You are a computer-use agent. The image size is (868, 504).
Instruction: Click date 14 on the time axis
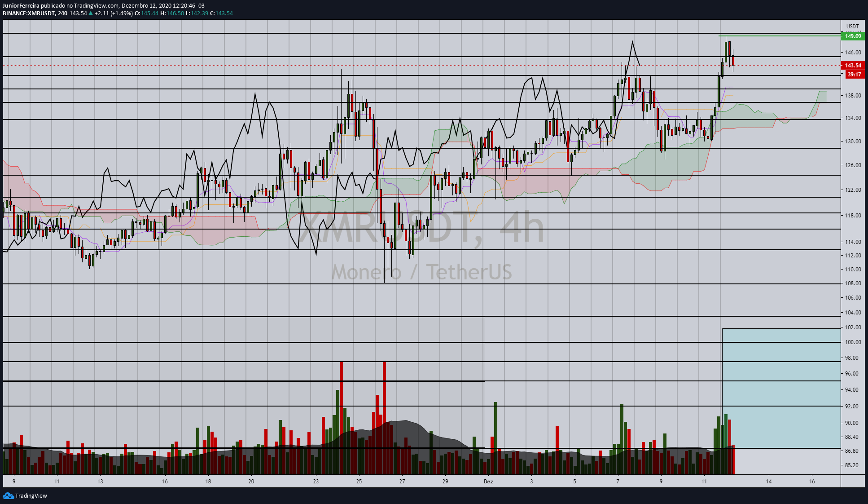click(x=769, y=482)
